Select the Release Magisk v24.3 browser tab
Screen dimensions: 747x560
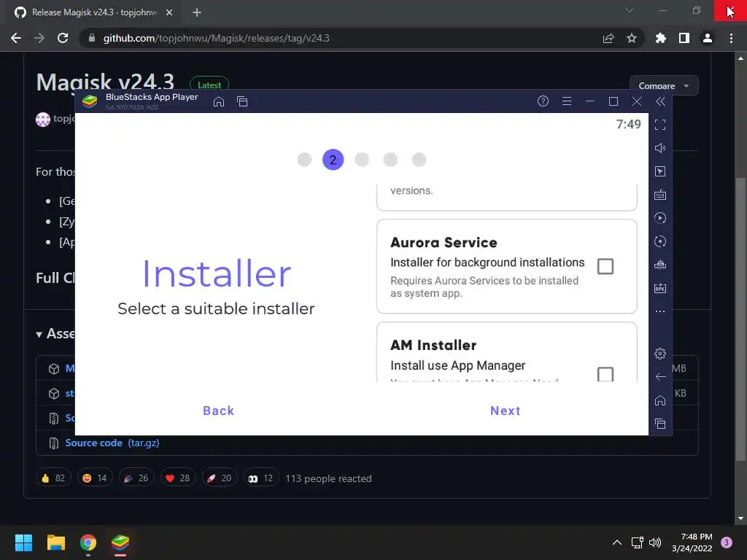[x=94, y=12]
